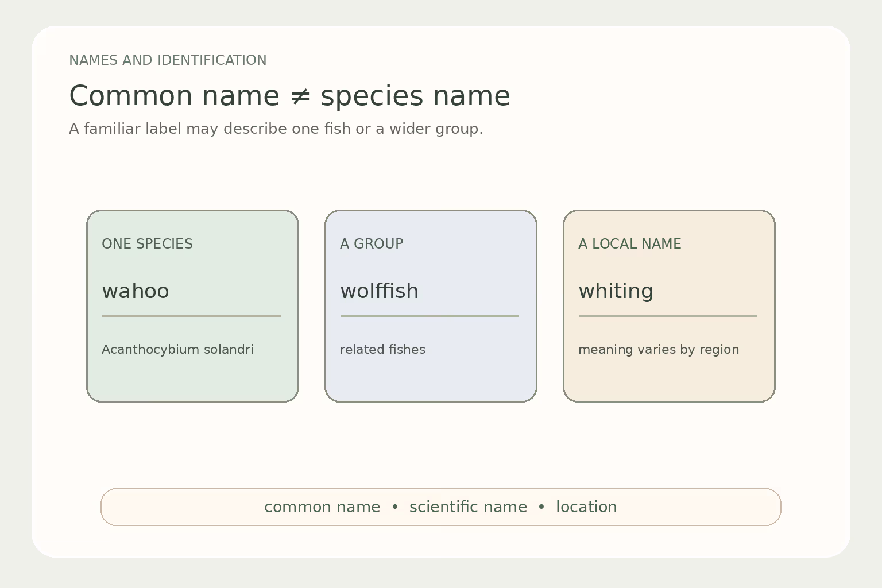
Task: Click the "NAMES AND IDENTIFICATION" header label
Action: point(168,60)
